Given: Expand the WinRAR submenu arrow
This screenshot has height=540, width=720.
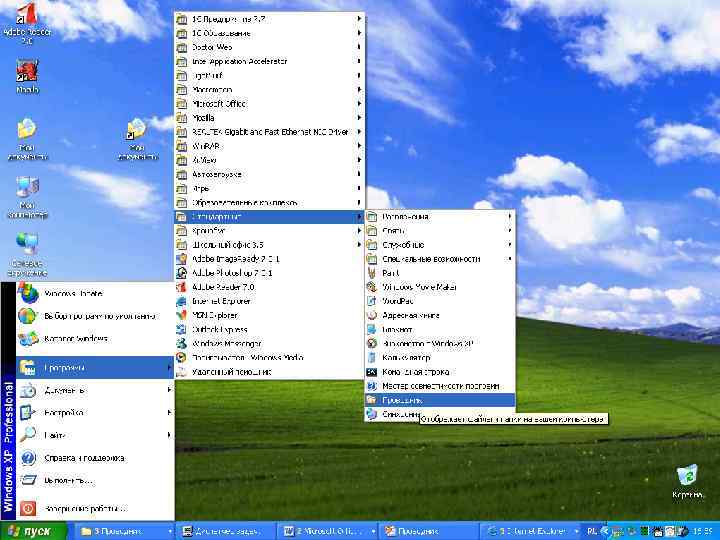Looking at the screenshot, I should tap(359, 146).
